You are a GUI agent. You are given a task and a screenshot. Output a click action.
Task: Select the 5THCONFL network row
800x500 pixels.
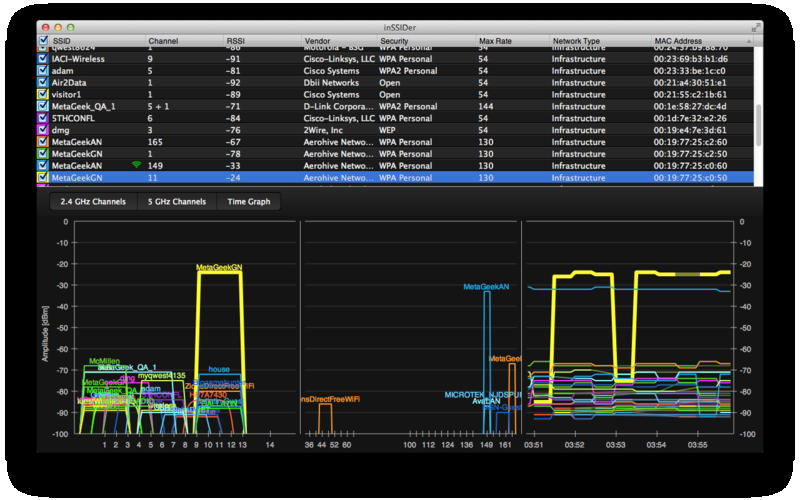click(395, 118)
